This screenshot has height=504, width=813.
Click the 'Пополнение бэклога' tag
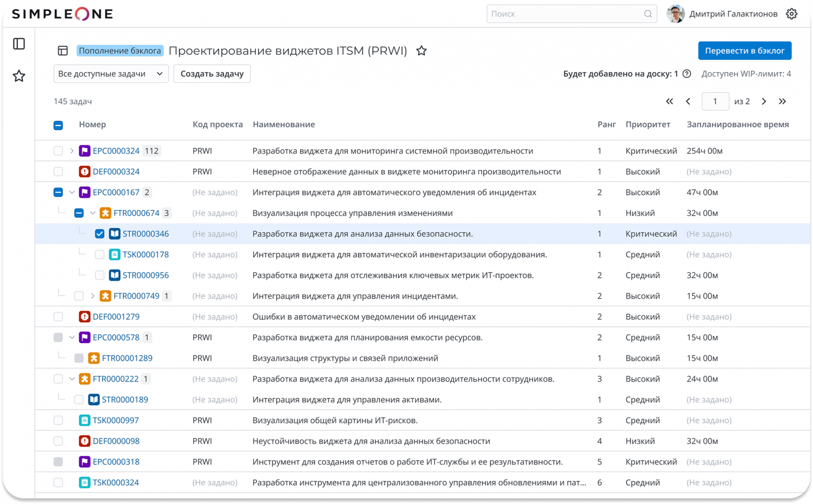click(120, 51)
